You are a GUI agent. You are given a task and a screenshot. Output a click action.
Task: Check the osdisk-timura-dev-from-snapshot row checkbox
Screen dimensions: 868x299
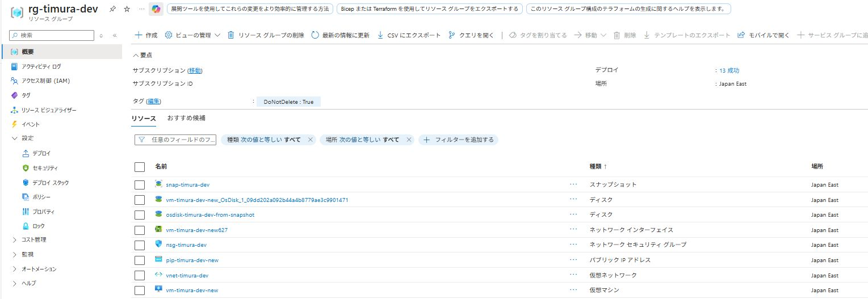[x=140, y=215]
